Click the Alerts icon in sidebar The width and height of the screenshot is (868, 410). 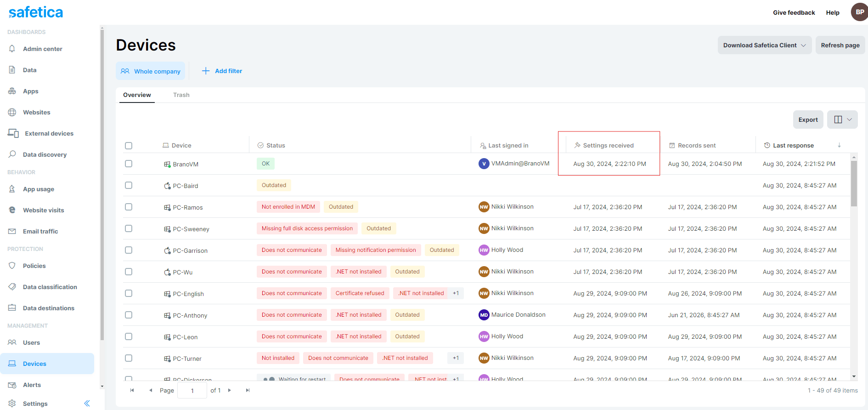point(12,385)
